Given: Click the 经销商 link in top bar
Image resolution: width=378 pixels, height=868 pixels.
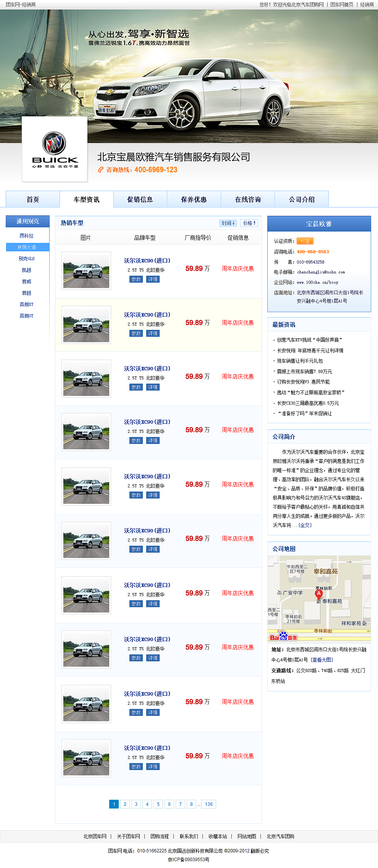Looking at the screenshot, I should 367,5.
